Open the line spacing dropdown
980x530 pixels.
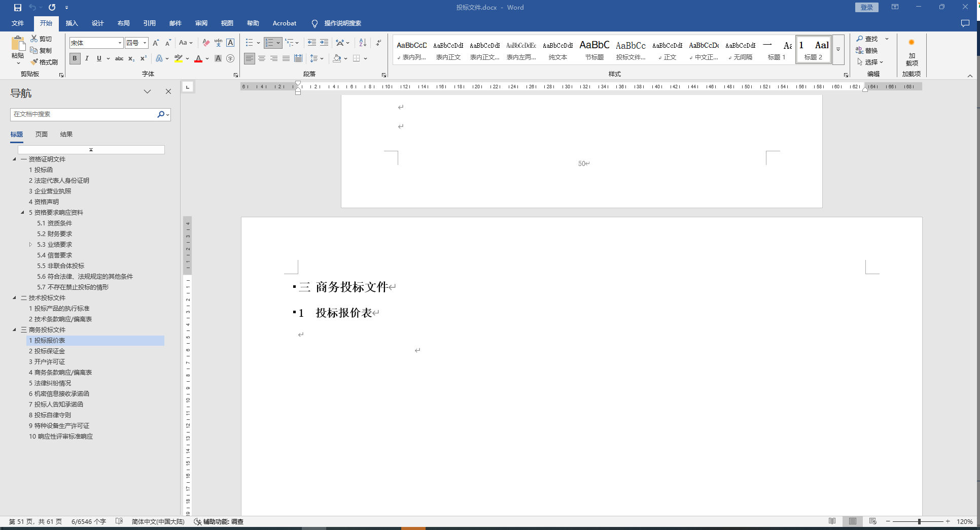coord(317,58)
